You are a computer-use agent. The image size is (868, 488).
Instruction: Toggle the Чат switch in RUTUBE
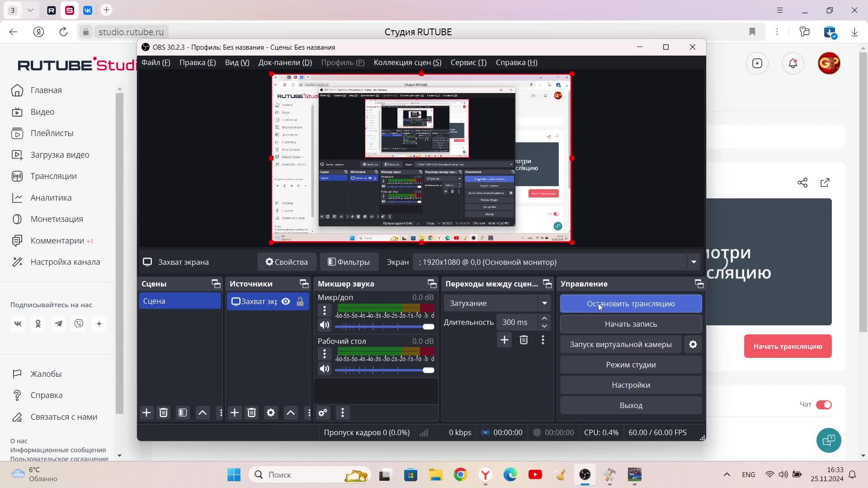(824, 404)
